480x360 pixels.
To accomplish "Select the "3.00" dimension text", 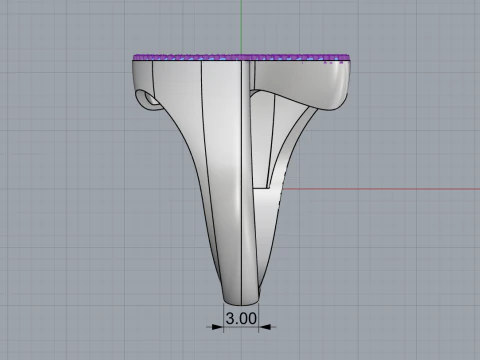I will 241,318.
